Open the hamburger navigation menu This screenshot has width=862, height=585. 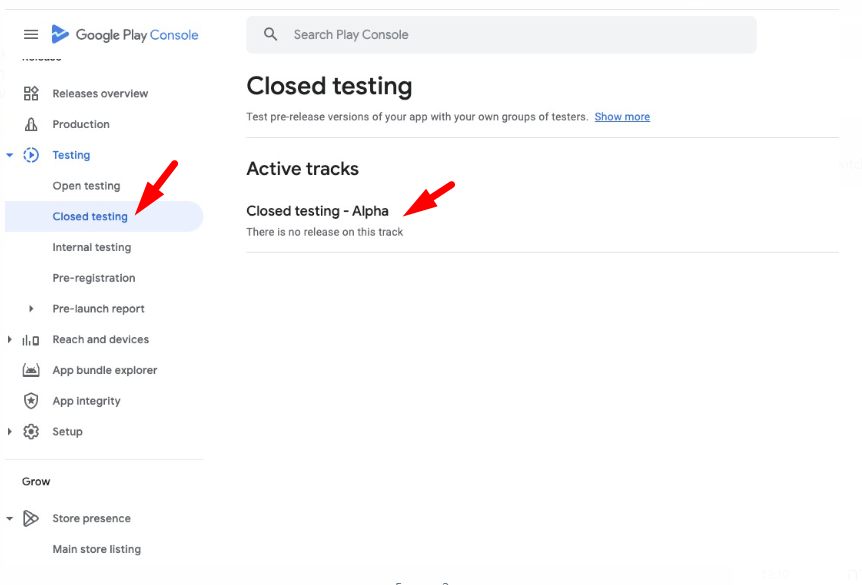31,35
